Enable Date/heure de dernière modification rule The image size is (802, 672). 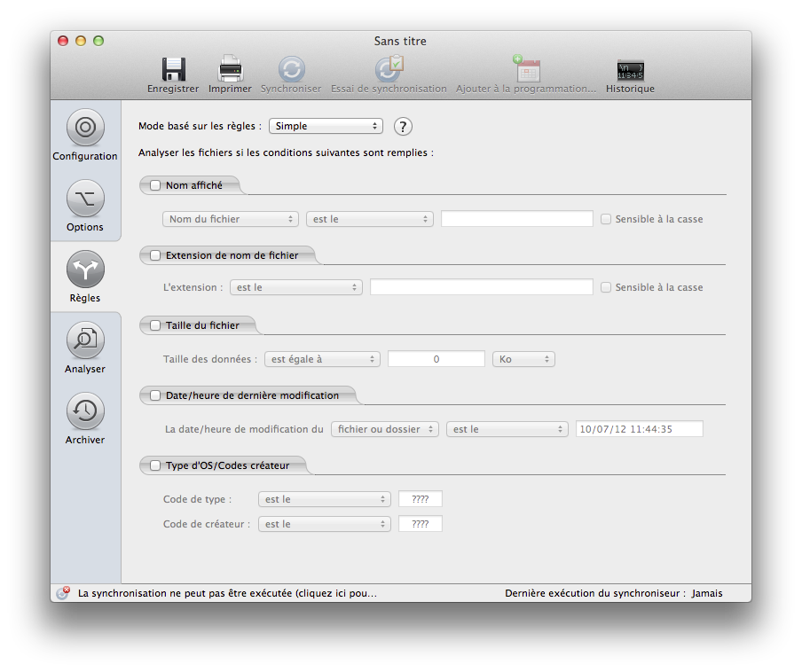[x=155, y=395]
